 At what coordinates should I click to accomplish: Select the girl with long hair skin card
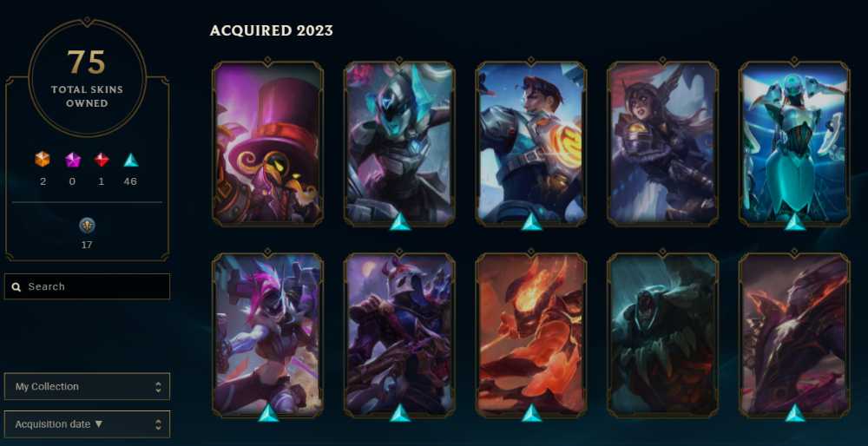(x=662, y=143)
